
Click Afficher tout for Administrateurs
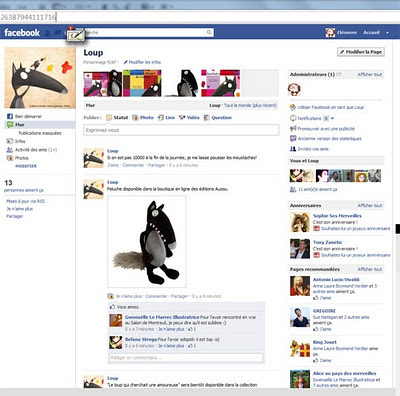click(x=370, y=74)
